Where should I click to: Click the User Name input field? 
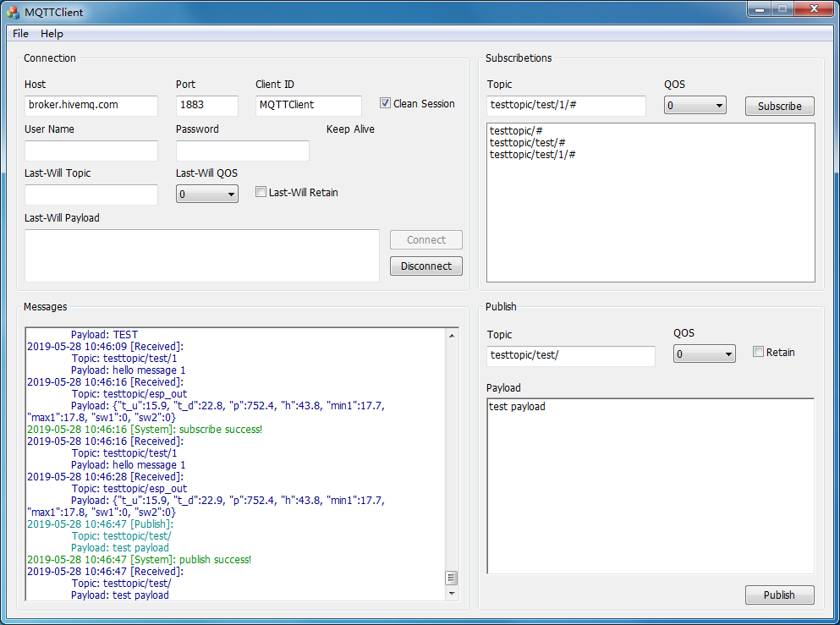click(x=91, y=151)
